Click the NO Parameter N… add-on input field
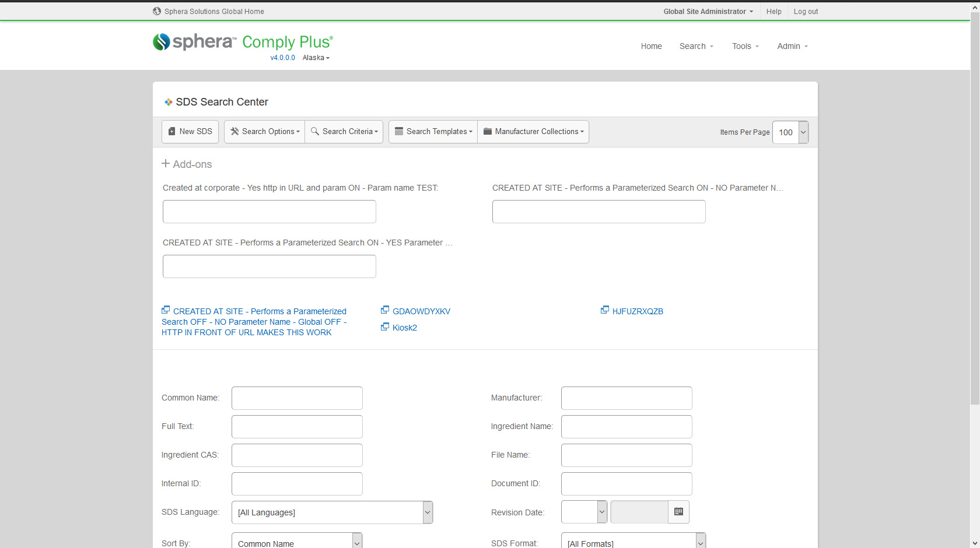 (599, 212)
